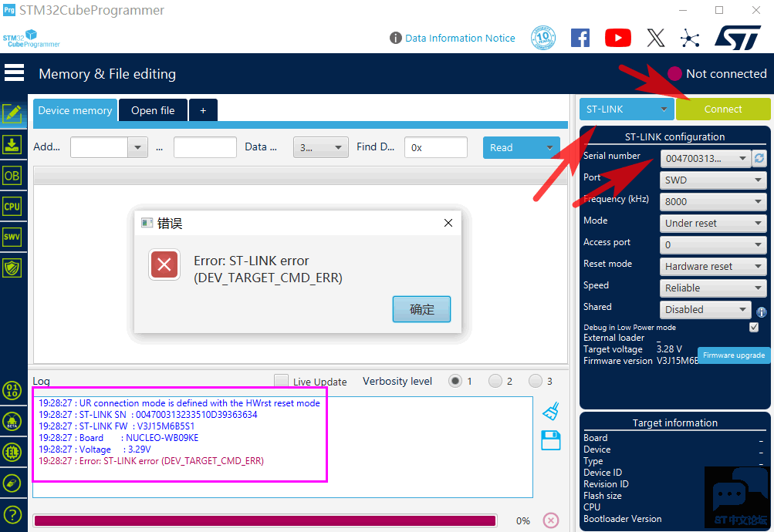Click the Address text field

pos(100,147)
